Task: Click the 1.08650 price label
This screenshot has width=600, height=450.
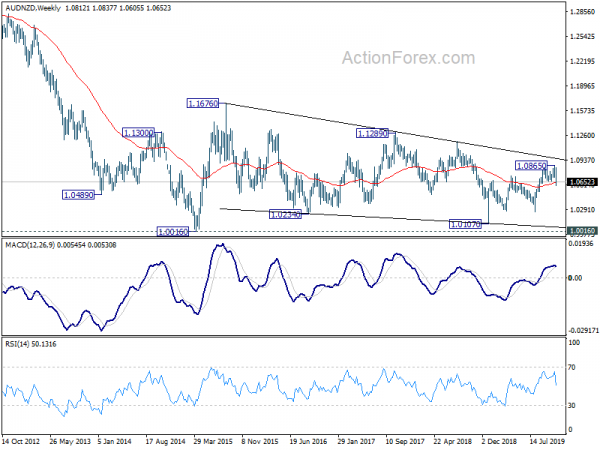Action: coord(532,166)
